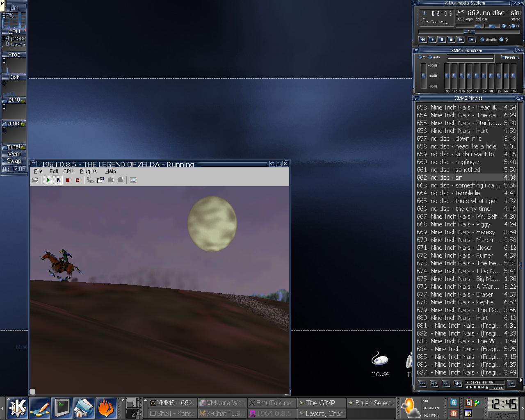The image size is (525, 420).
Task: Click the open ROM folder icon in 1964
Action: 35,180
